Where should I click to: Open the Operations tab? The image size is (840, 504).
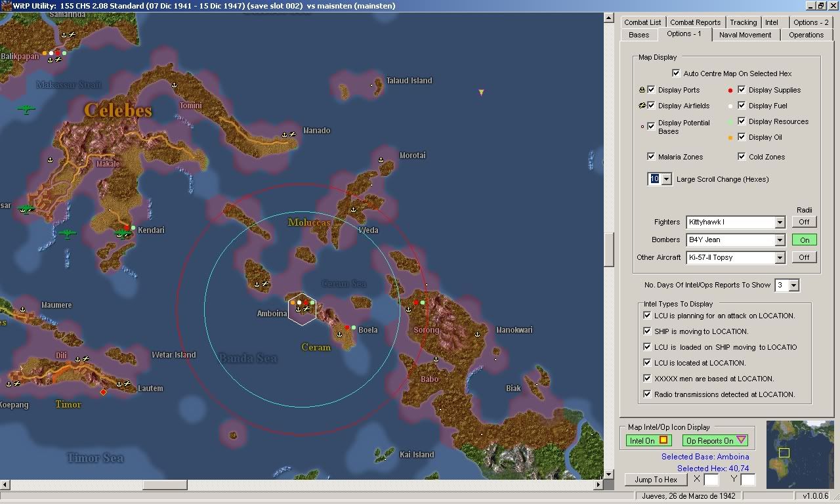pyautogui.click(x=806, y=35)
